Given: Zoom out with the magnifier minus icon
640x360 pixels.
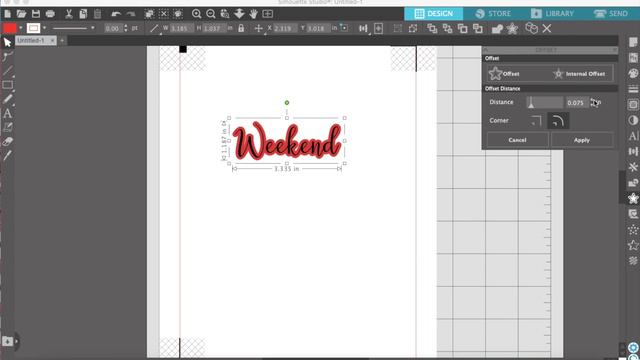Looking at the screenshot, I should point(211,14).
